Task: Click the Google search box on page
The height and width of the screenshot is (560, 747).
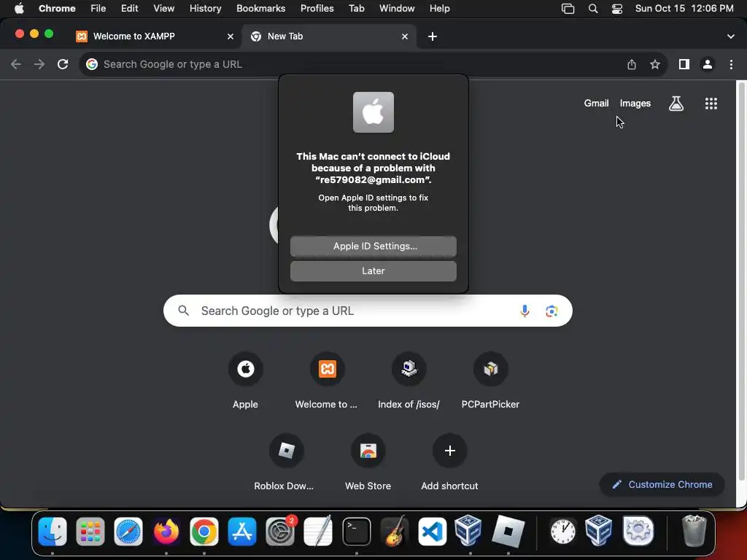Action: (x=368, y=311)
